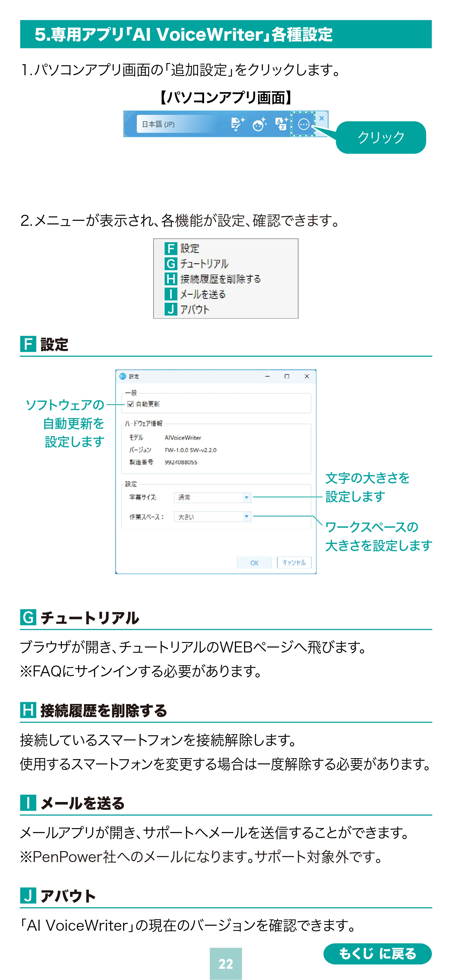Minimize the 設定 dialog window
This screenshot has height=980, width=452.
(267, 376)
